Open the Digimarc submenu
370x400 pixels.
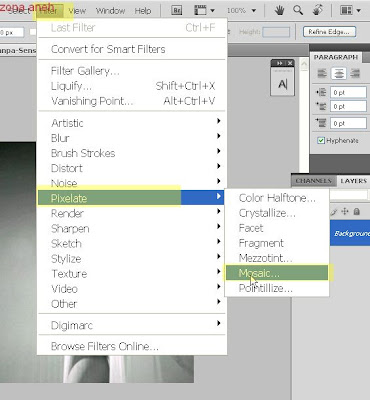point(132,325)
